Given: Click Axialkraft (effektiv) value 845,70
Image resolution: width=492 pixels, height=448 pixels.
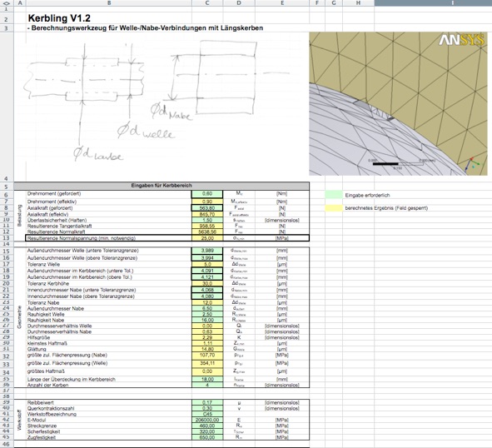Looking at the screenshot, I should point(207,214).
